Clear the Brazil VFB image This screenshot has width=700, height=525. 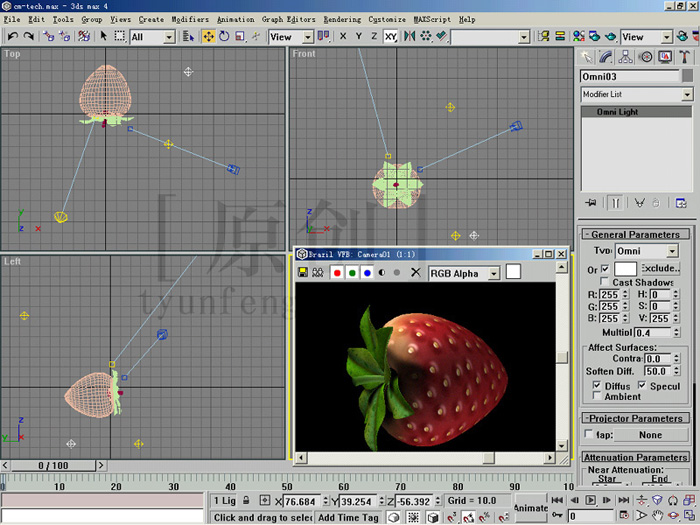(416, 272)
